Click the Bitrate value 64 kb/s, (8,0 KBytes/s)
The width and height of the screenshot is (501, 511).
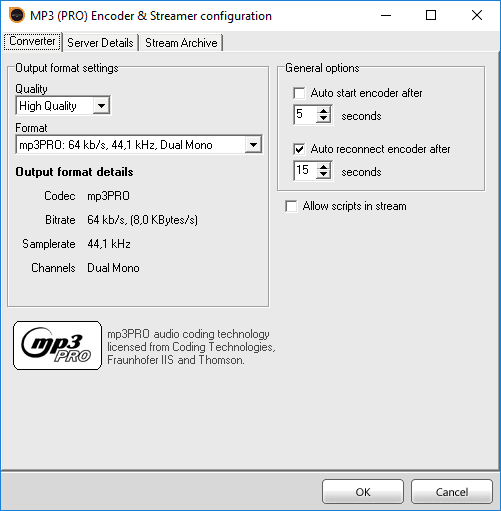click(142, 220)
